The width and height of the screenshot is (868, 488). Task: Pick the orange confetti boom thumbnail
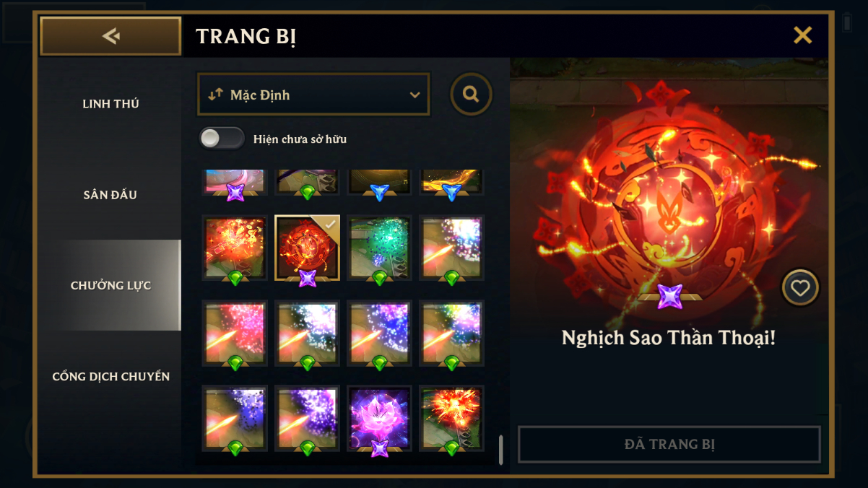235,248
